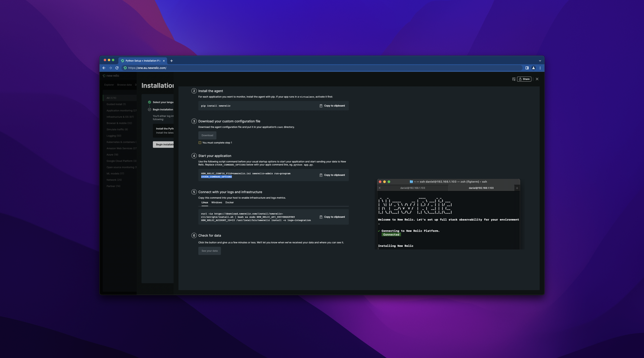Open a new browser tab
Screen dimensions: 644x358
tap(171, 61)
